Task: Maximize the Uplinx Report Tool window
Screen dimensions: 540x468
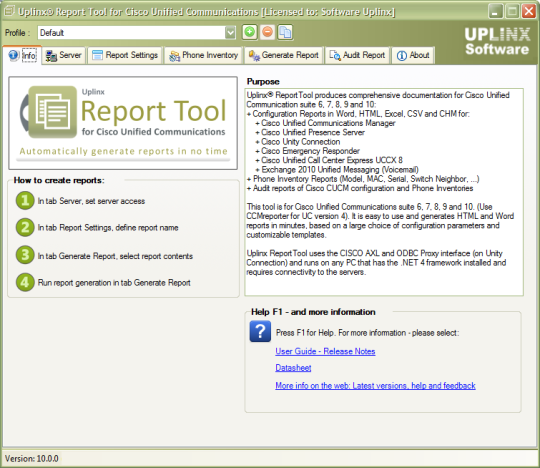Action: click(512, 11)
